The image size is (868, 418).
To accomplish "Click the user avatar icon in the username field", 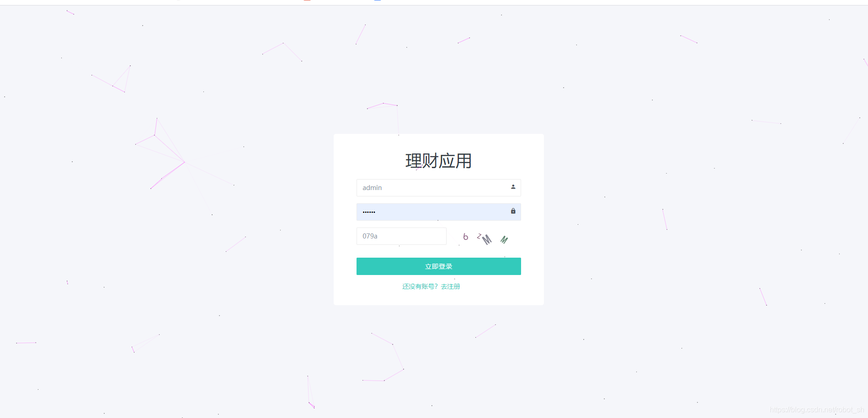I will pos(513,187).
